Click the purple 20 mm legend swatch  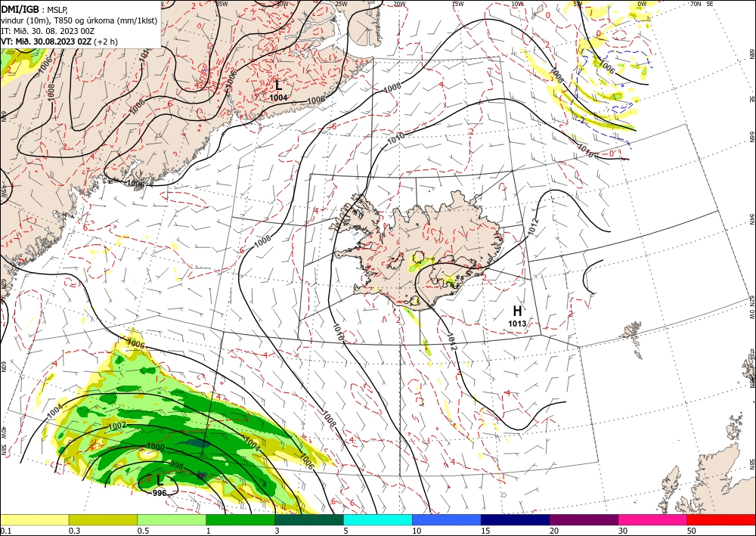(x=584, y=520)
